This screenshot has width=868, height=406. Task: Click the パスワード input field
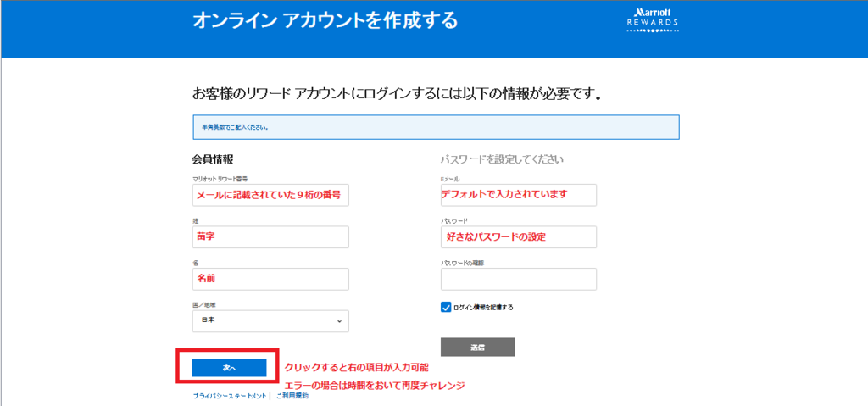[519, 237]
